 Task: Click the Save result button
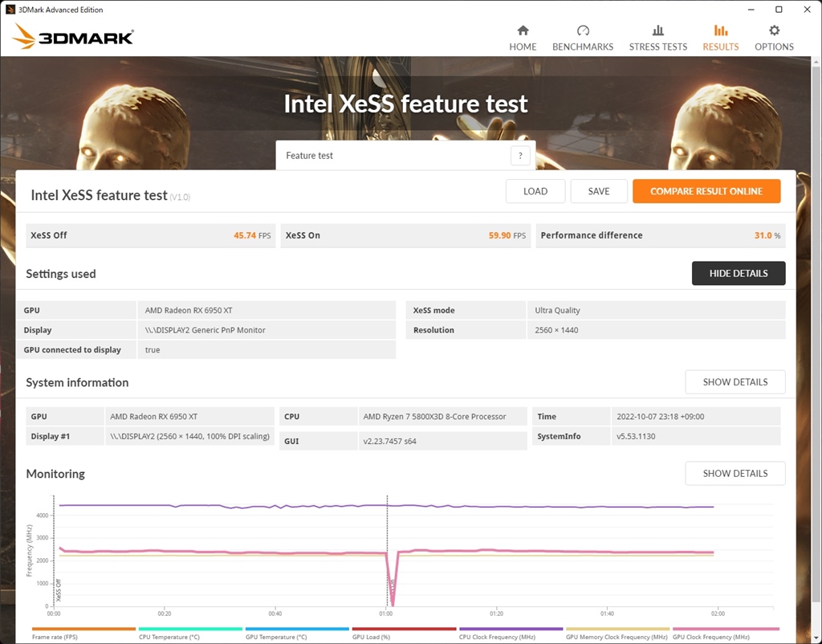(599, 191)
